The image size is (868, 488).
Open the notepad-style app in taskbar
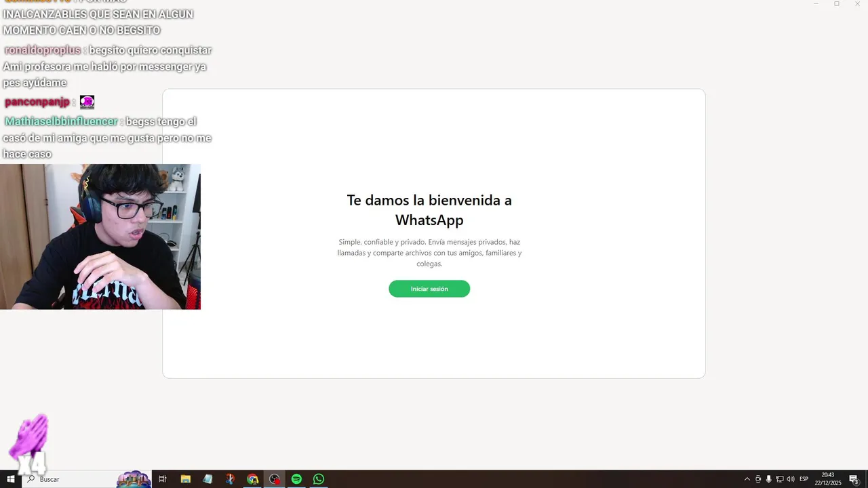208,479
